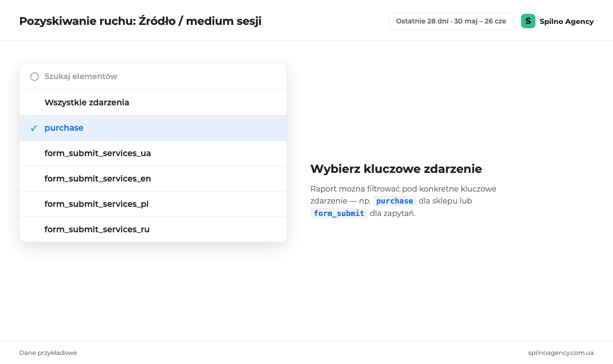
Task: Select the purchase event option
Action: pos(153,128)
